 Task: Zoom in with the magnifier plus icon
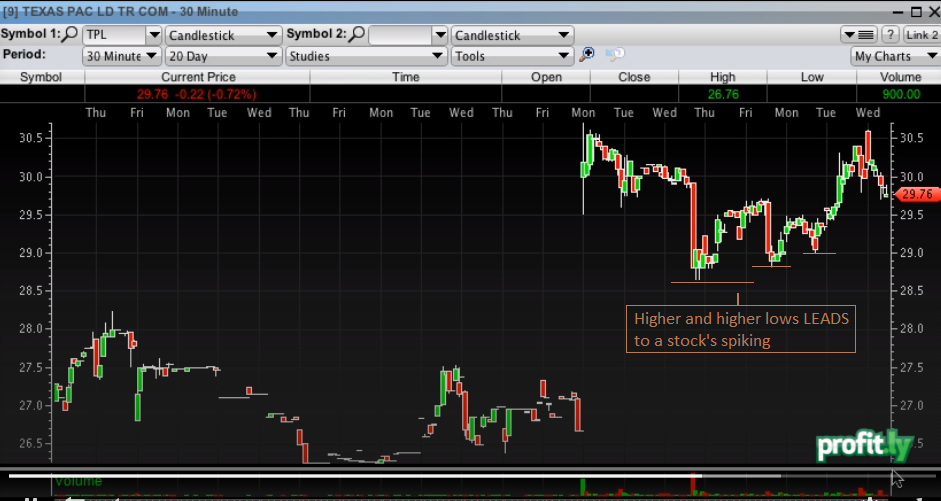pyautogui.click(x=587, y=55)
